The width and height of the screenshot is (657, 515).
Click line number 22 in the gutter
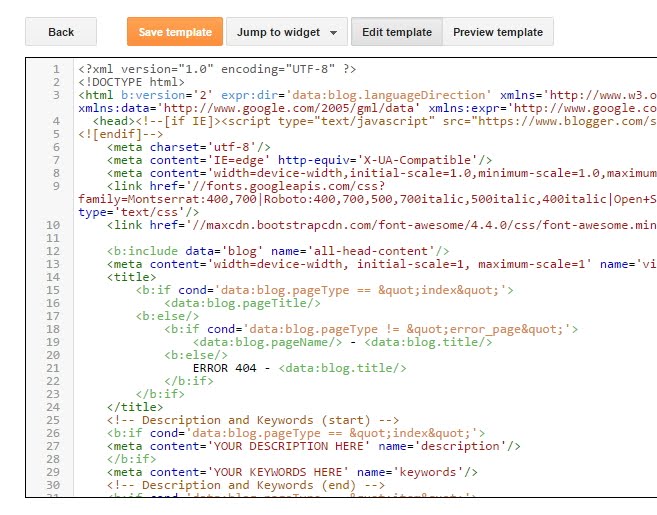[54, 381]
